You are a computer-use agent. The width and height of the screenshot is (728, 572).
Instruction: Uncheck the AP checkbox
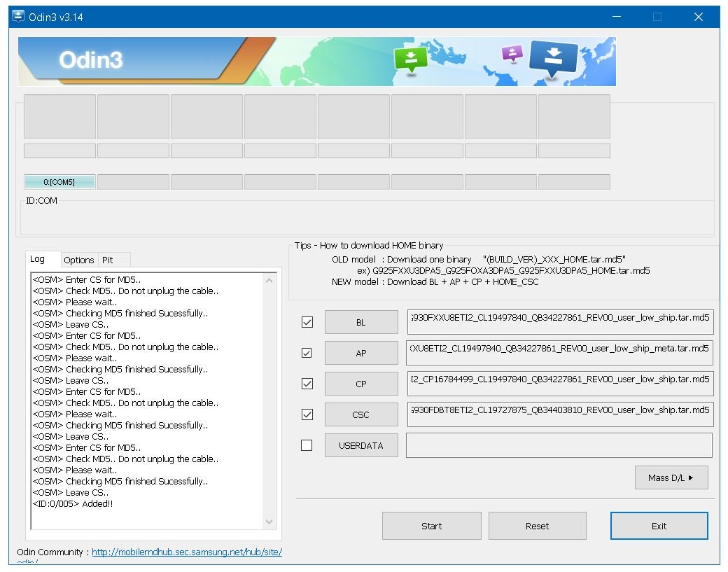click(307, 353)
